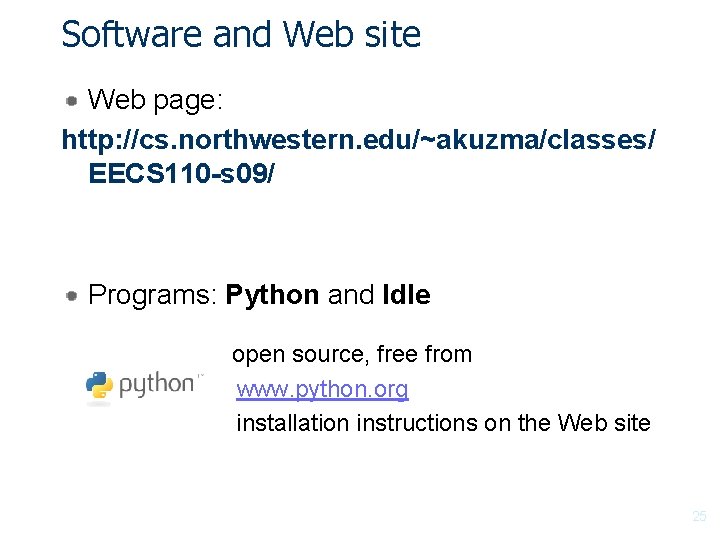Click the Python snake logo icon
The image size is (720, 540).
(98, 387)
